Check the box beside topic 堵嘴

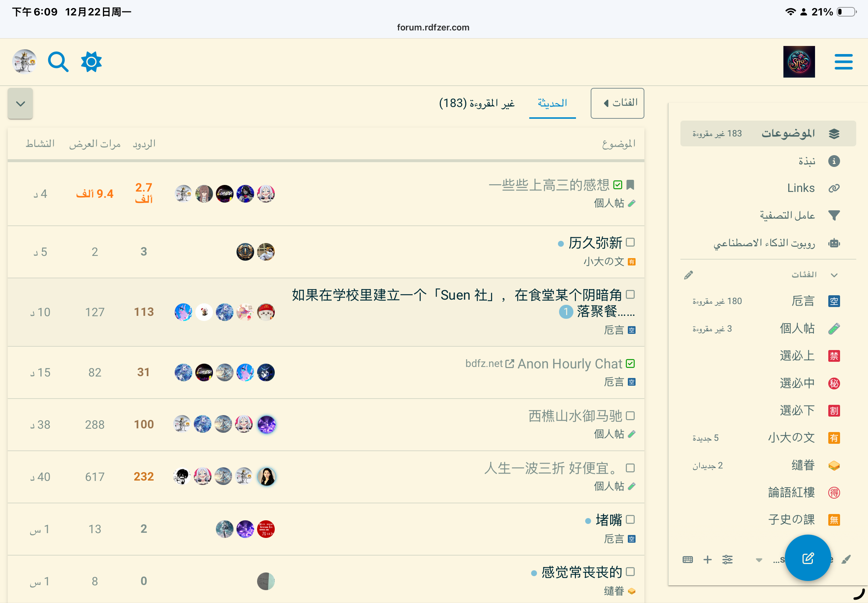630,520
